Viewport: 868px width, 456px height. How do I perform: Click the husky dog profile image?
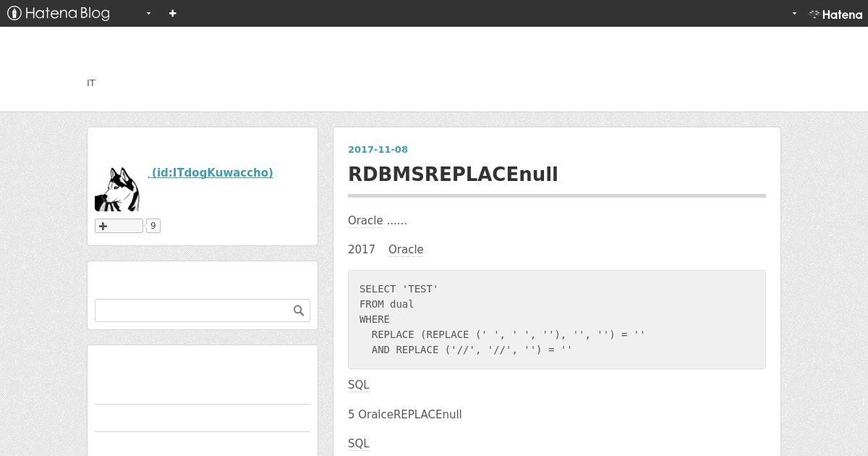coord(117,189)
